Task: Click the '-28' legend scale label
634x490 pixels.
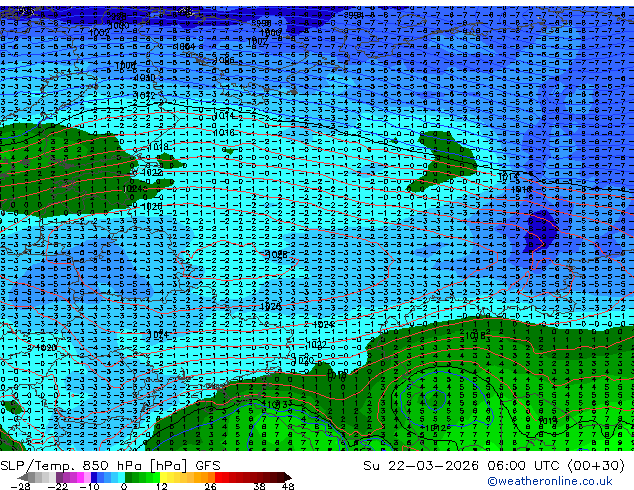Action: [x=20, y=486]
